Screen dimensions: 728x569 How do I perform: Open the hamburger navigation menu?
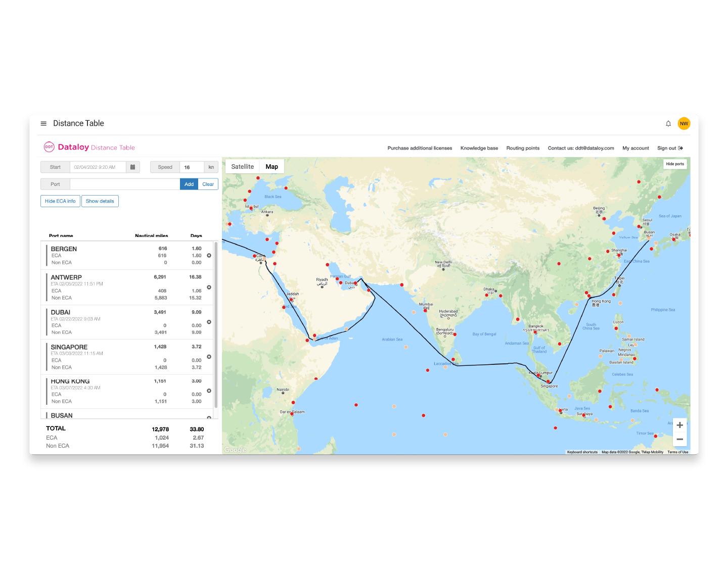click(x=43, y=123)
